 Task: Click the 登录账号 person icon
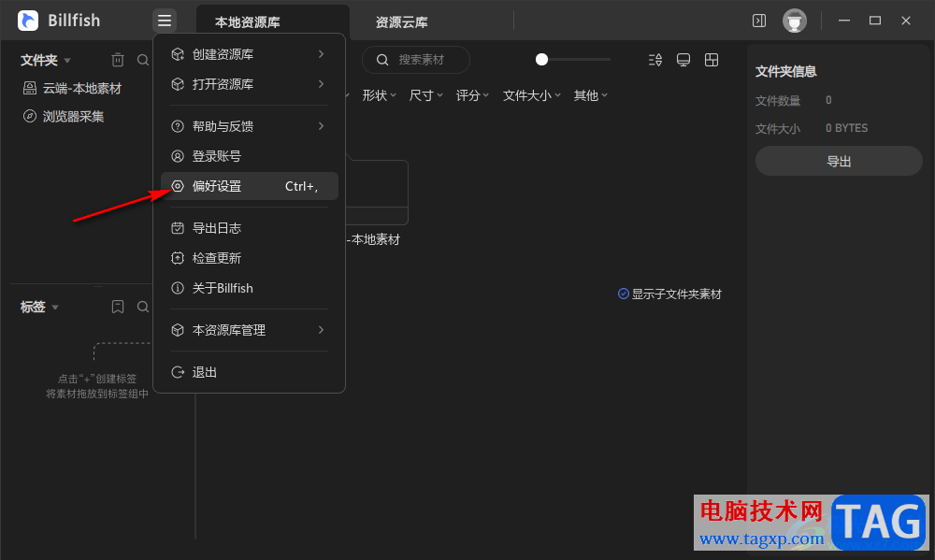tap(178, 156)
